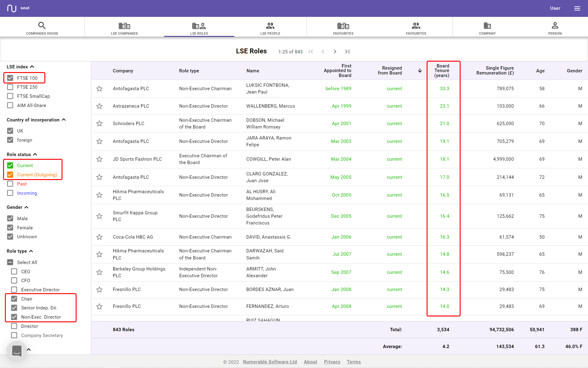Check the CEO role type
588x368 pixels.
(x=14, y=272)
